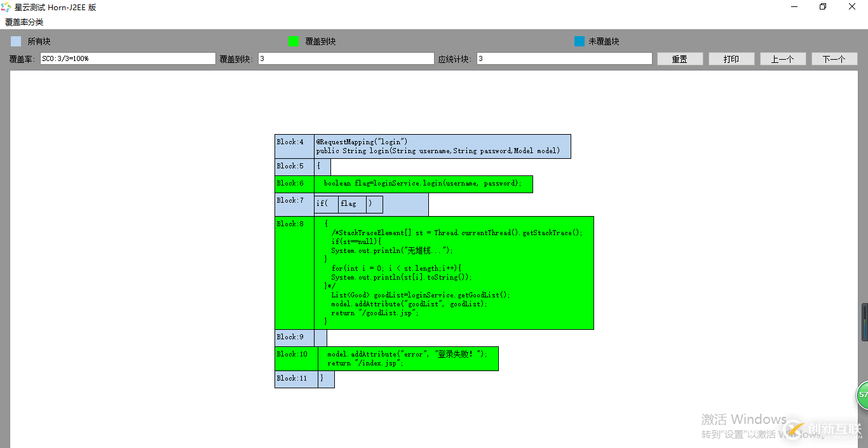The height and width of the screenshot is (448, 868).
Task: Go to next with 下一个
Action: coord(834,59)
